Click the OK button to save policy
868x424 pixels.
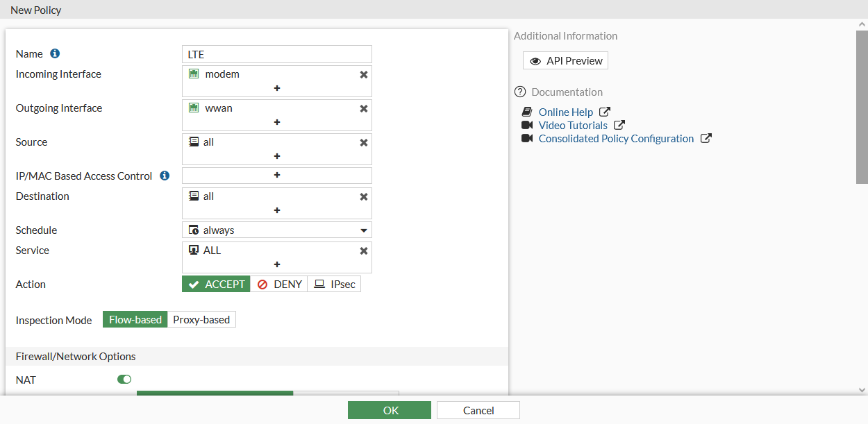389,409
